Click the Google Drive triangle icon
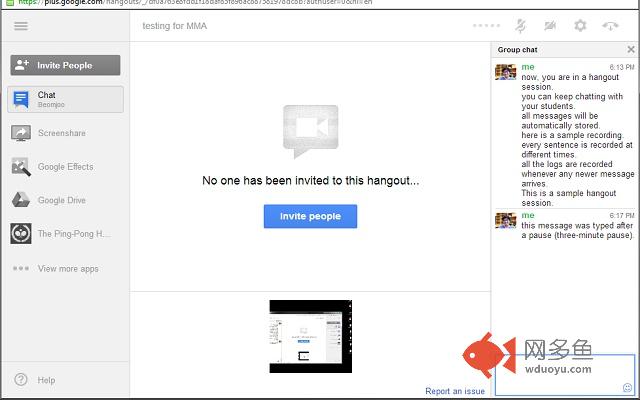The image size is (640, 400). coord(21,200)
